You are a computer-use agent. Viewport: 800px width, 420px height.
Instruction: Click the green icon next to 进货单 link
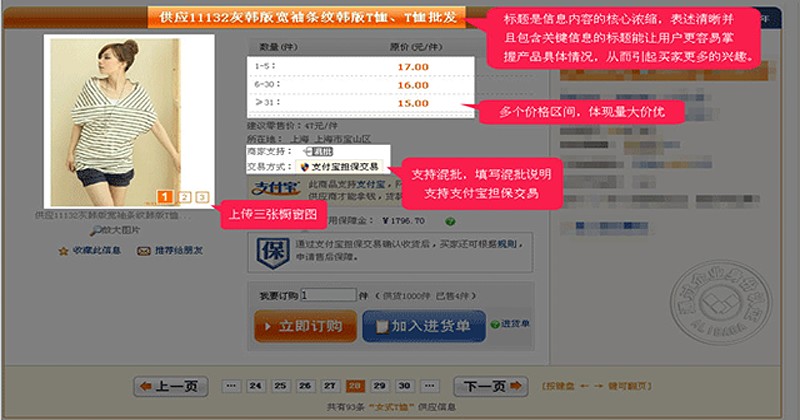494,324
